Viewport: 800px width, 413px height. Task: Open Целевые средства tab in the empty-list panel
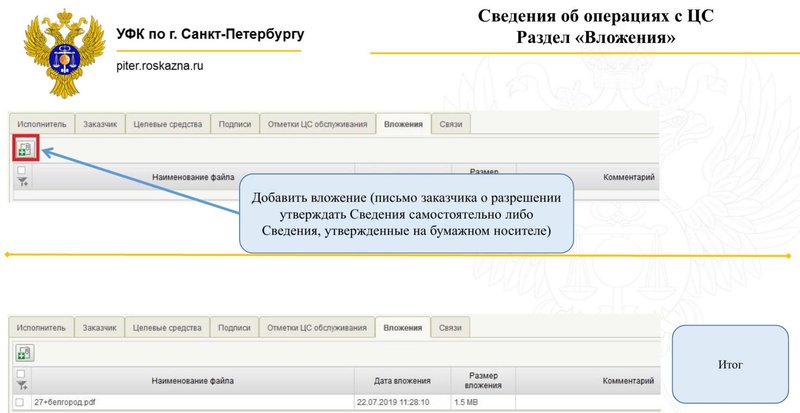(168, 124)
